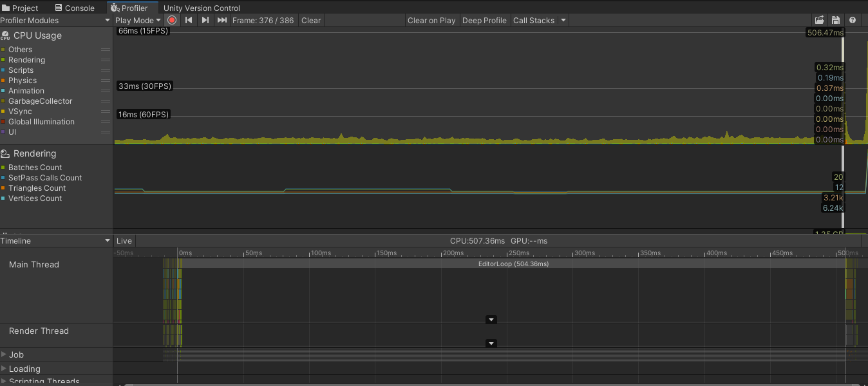Viewport: 868px width, 386px height.
Task: Enable Deep Profile mode
Action: tap(484, 20)
